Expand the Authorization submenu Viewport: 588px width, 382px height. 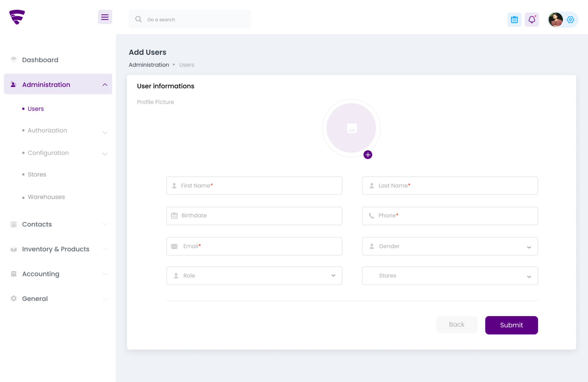105,132
